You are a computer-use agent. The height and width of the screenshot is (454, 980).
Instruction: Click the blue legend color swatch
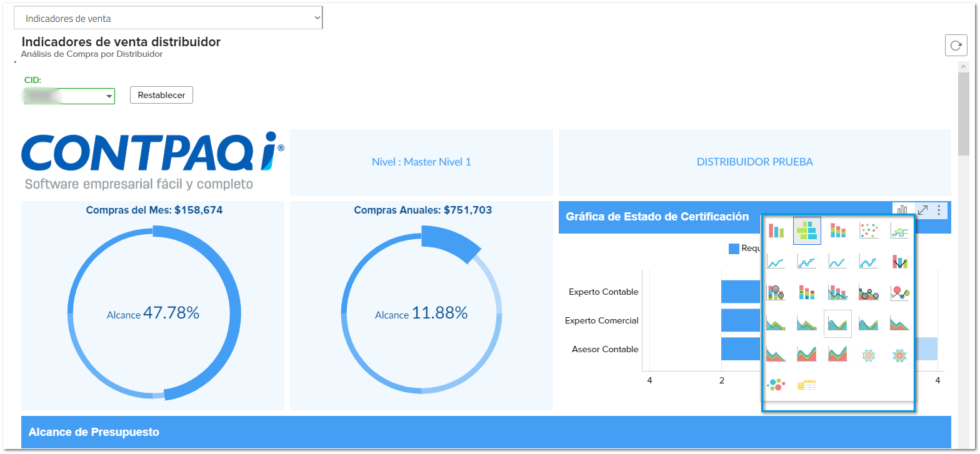[x=734, y=249]
